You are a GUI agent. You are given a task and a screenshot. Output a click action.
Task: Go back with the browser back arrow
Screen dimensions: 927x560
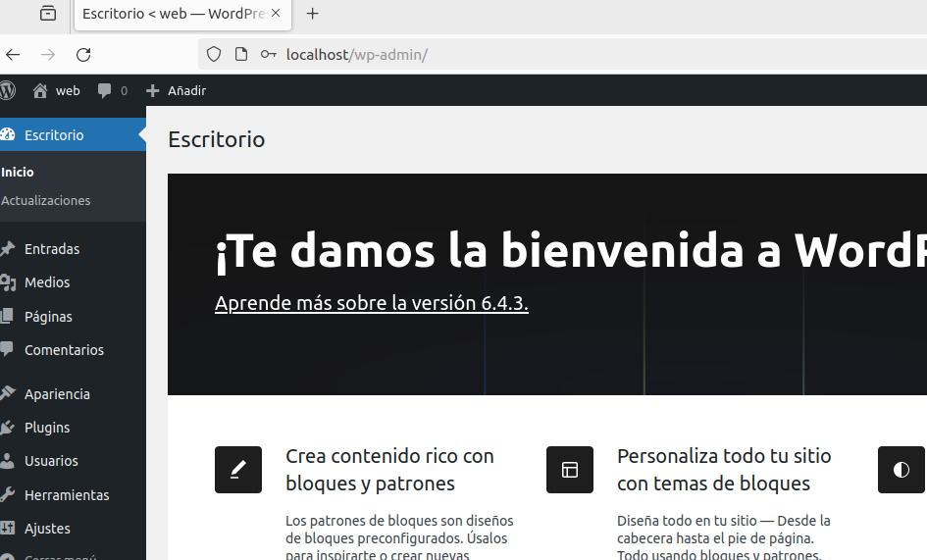point(13,55)
